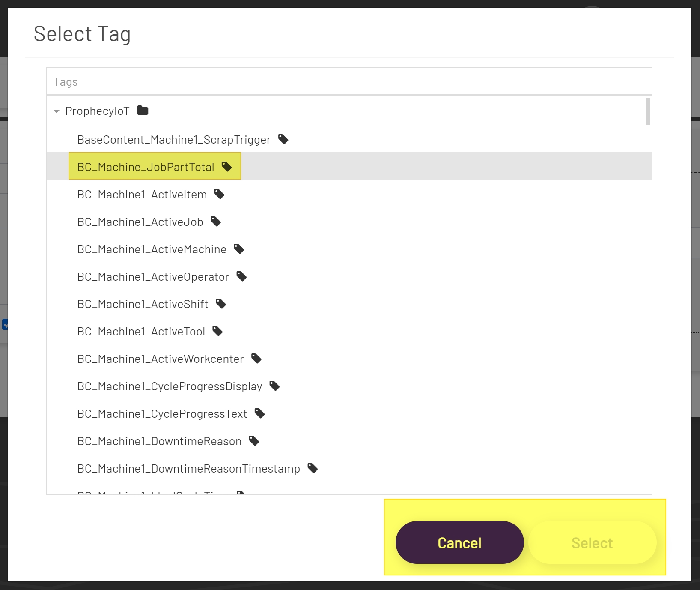
Task: Click the tag icon beside BC_Machine_JobPartTotal
Action: (226, 167)
